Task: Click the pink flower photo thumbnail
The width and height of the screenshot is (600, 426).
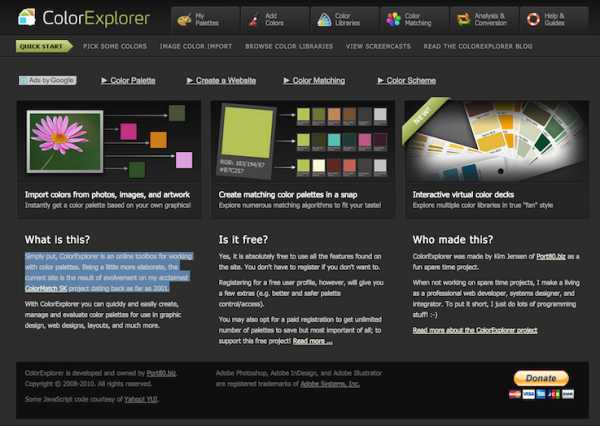Action: pos(64,139)
